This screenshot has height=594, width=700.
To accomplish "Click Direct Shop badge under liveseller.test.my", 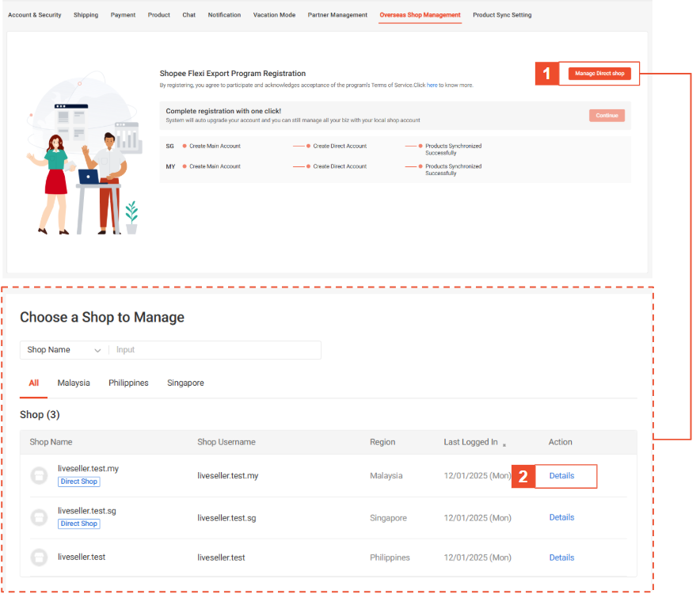I will [79, 482].
